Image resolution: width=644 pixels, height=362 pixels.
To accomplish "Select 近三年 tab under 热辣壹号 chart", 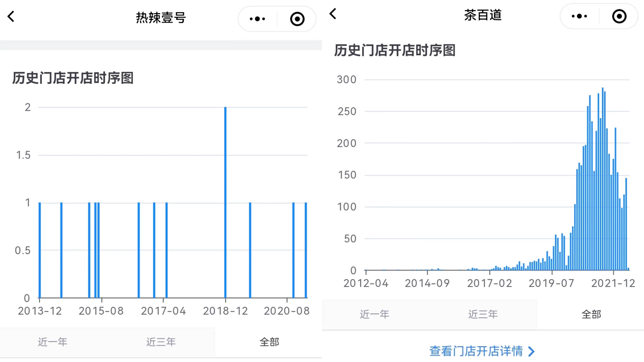I will click(x=161, y=342).
